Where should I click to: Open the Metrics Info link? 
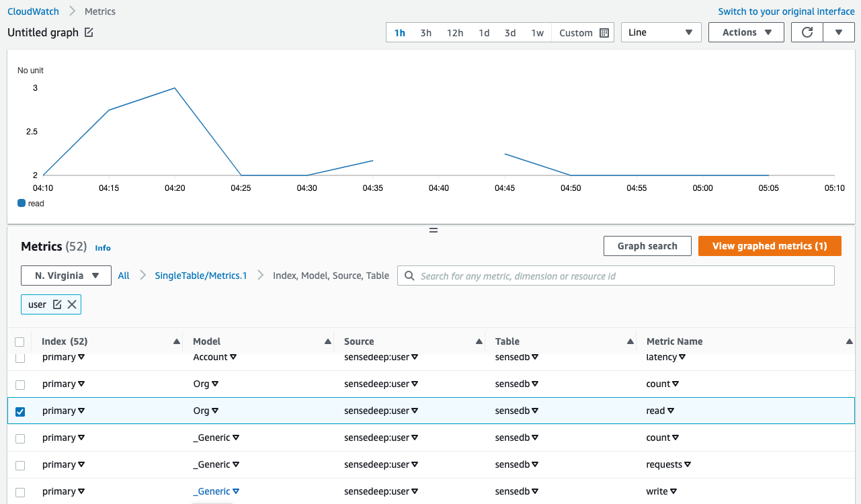103,247
